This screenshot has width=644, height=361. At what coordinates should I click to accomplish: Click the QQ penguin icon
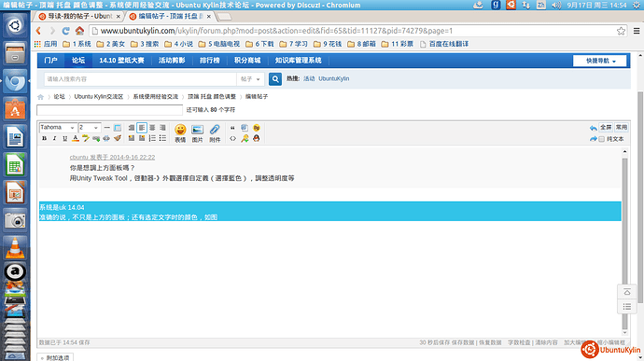[x=257, y=138]
